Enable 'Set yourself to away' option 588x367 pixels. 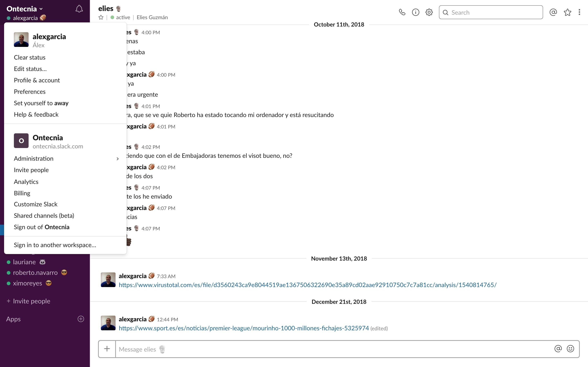tap(41, 103)
